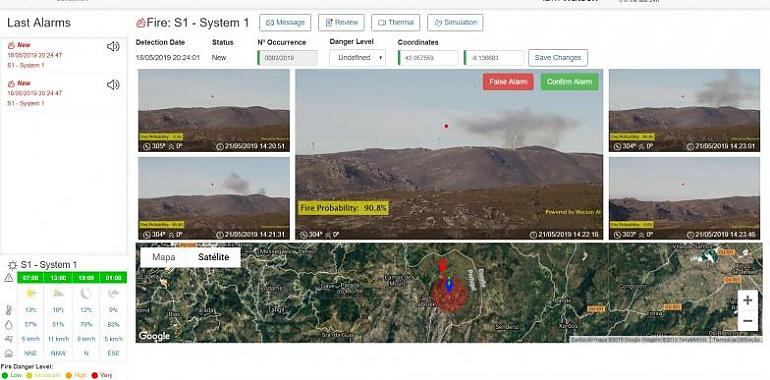Zoom out on the map with minus

tap(747, 321)
